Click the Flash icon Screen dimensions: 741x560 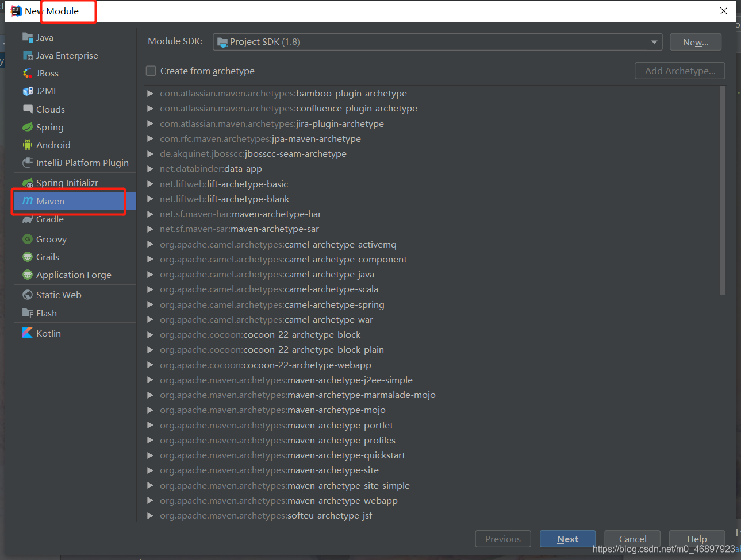coord(28,313)
